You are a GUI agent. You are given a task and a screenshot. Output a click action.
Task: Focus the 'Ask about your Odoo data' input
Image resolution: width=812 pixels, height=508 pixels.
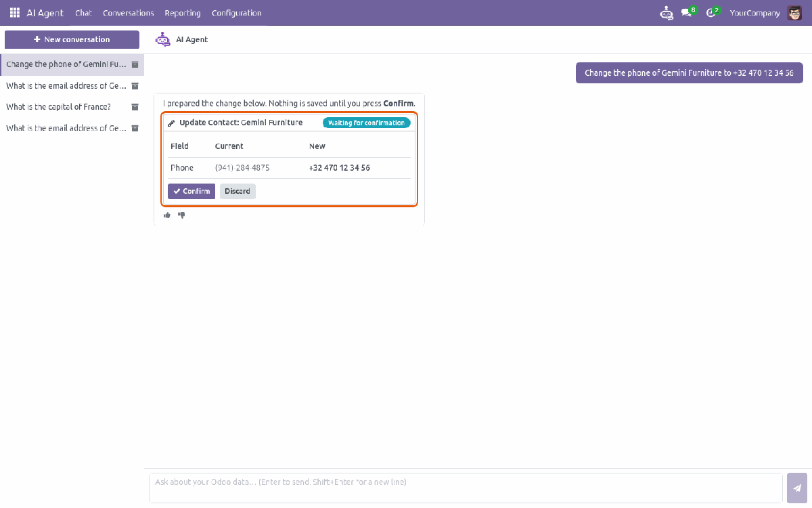pos(466,488)
